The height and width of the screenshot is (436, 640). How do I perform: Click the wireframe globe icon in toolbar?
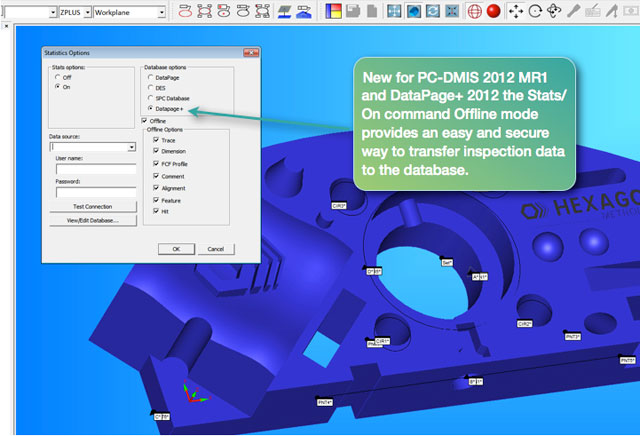click(x=473, y=12)
